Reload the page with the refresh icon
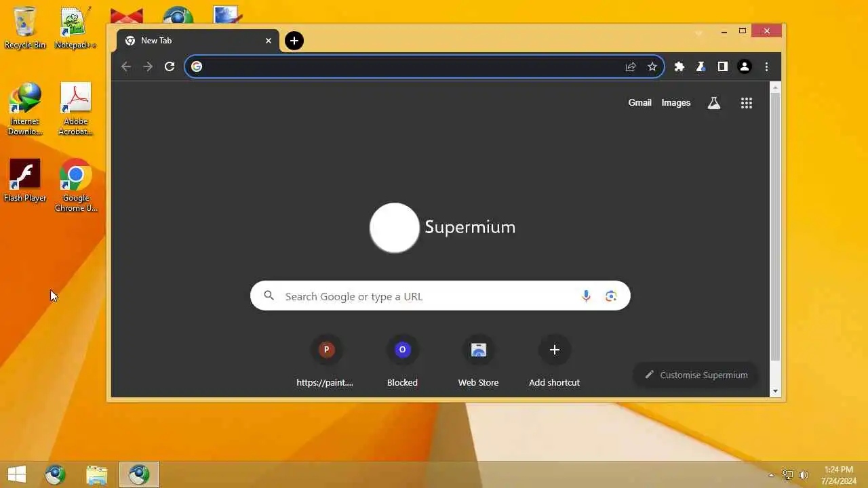Viewport: 868px width, 488px height. [x=170, y=66]
